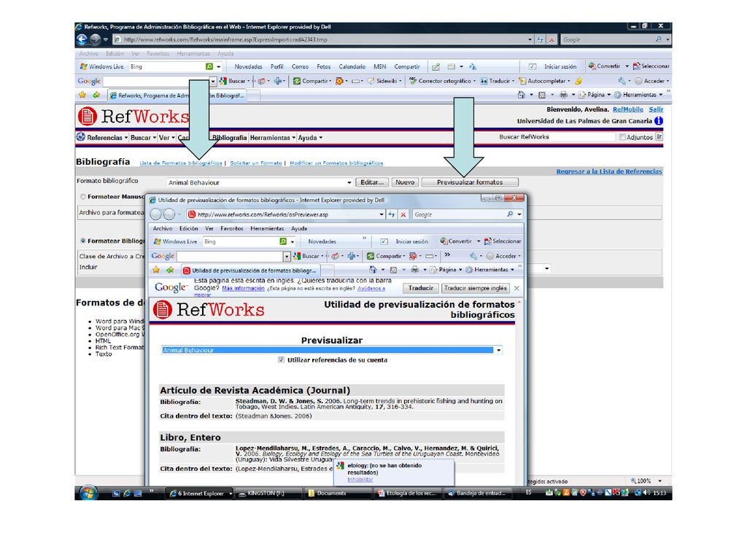
Task: Click the volume icon in the system tray
Action: point(647,493)
